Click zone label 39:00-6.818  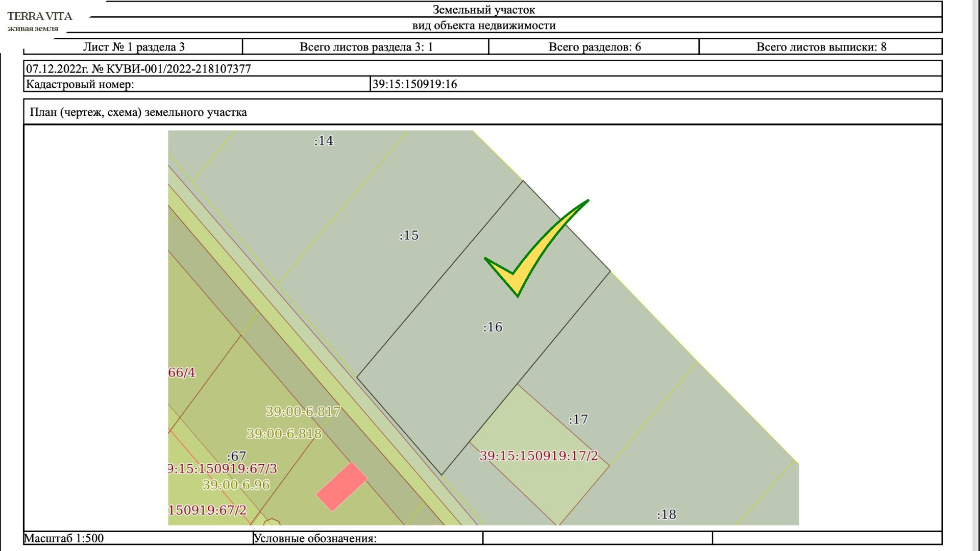[x=284, y=434]
